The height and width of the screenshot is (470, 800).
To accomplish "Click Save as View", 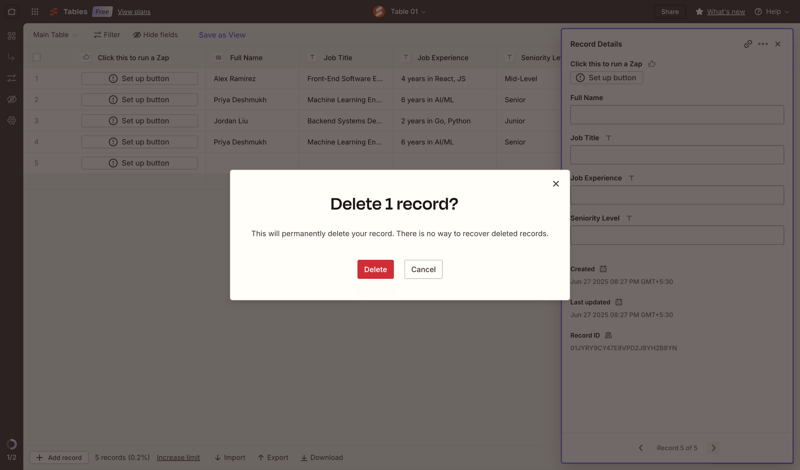I will pyautogui.click(x=222, y=35).
